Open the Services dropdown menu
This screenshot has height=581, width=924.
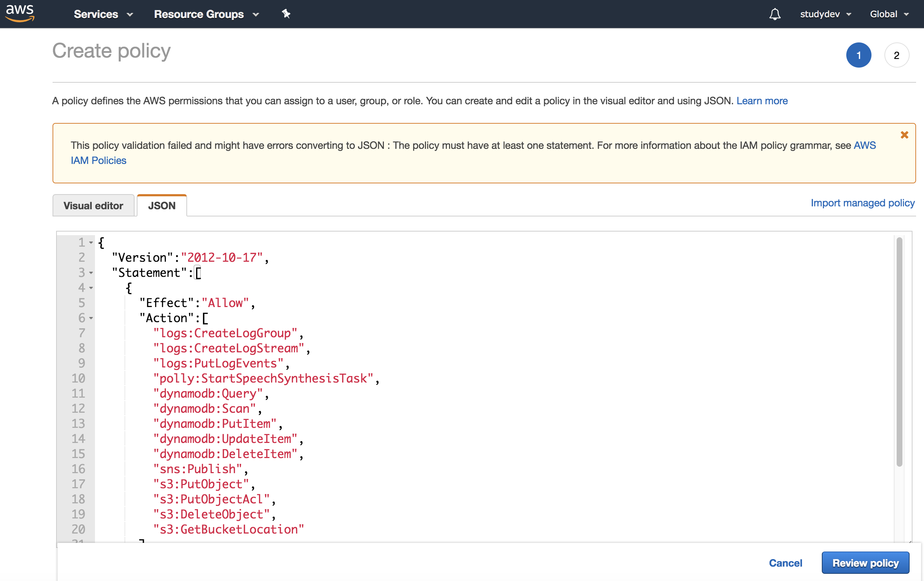coord(103,14)
